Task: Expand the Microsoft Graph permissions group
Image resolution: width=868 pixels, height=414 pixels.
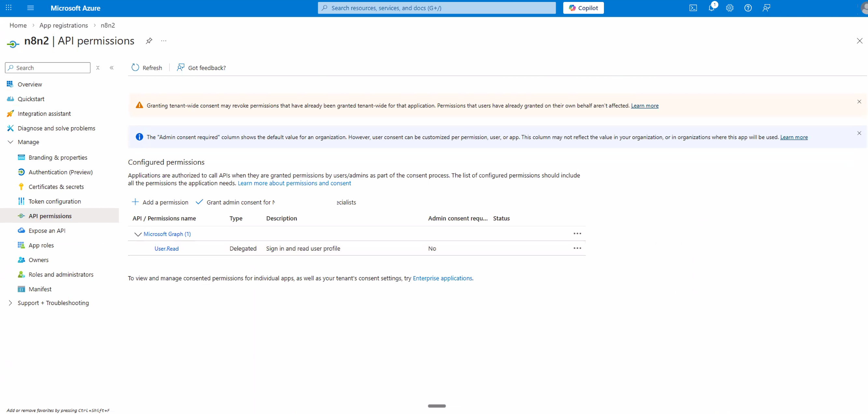Action: (x=137, y=234)
